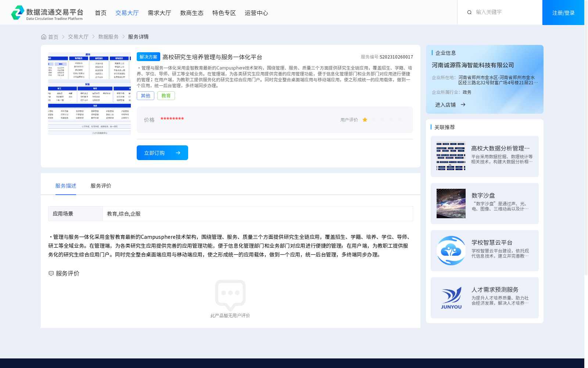The width and height of the screenshot is (588, 368).
Task: Click the comment icon beside 服务评价 heading
Action: (51, 273)
